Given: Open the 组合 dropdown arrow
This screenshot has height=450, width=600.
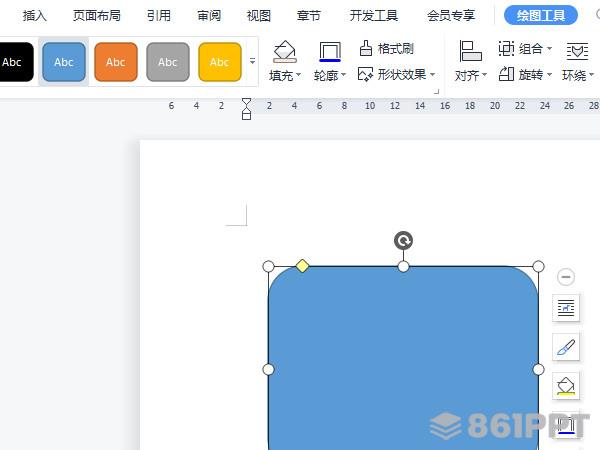Looking at the screenshot, I should point(549,49).
